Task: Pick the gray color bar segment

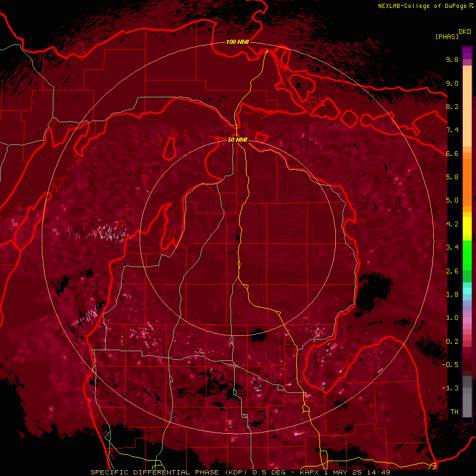Action: coord(467,398)
